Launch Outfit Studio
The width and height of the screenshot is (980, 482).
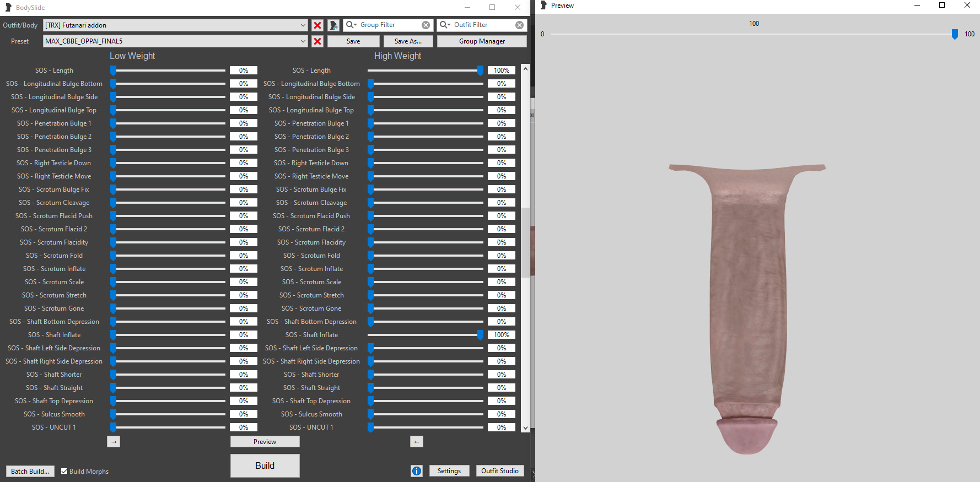click(500, 471)
